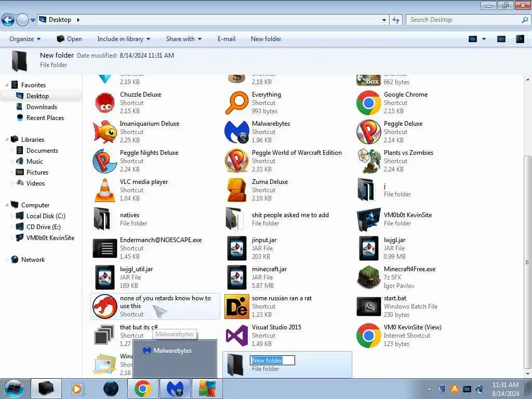Select the 'some russian ran a rat' icon

pos(237,307)
